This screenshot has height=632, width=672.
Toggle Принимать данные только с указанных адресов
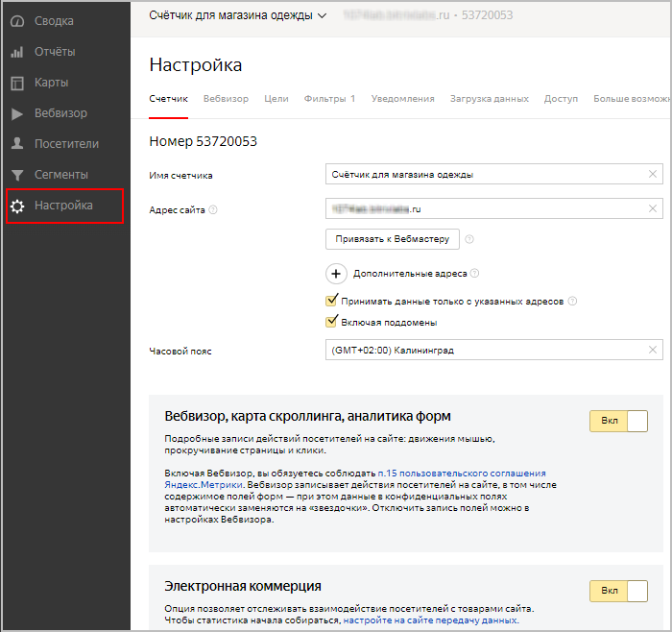(x=331, y=301)
